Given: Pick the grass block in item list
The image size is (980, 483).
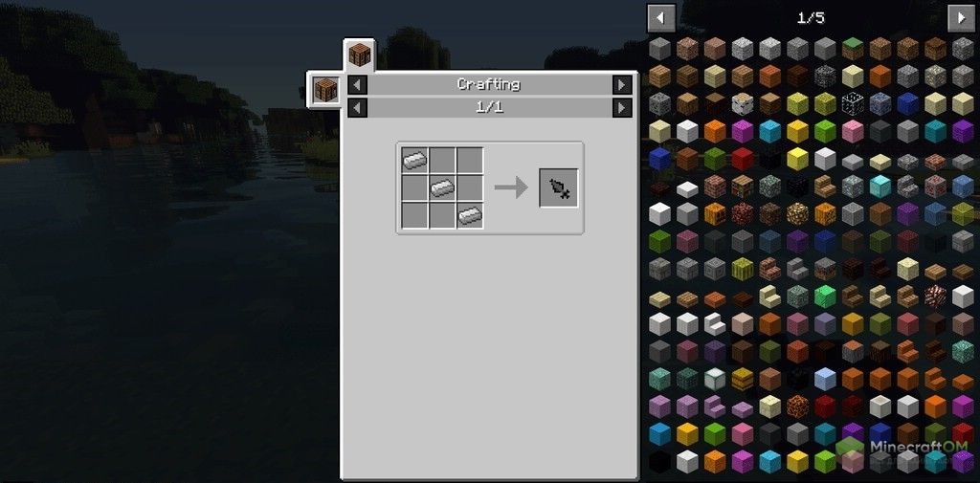Looking at the screenshot, I should click(x=852, y=48).
